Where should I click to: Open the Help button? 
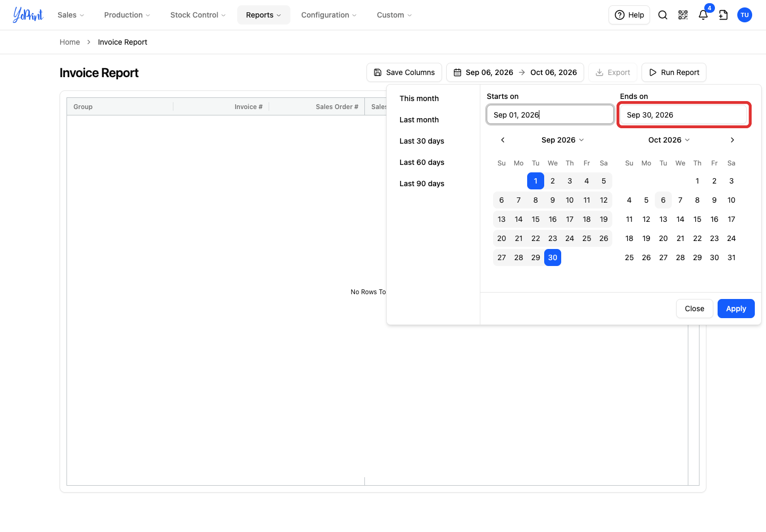(x=629, y=15)
